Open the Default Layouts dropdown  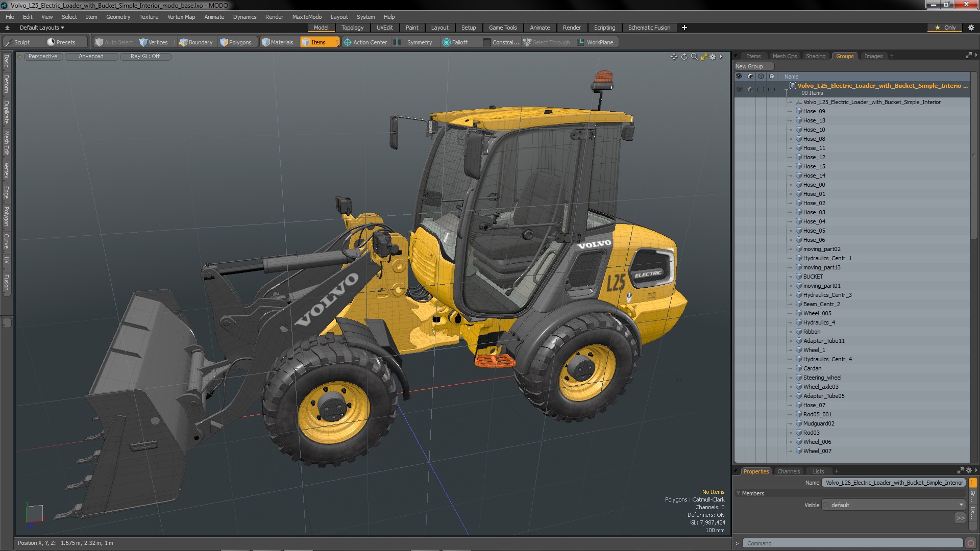pos(42,28)
